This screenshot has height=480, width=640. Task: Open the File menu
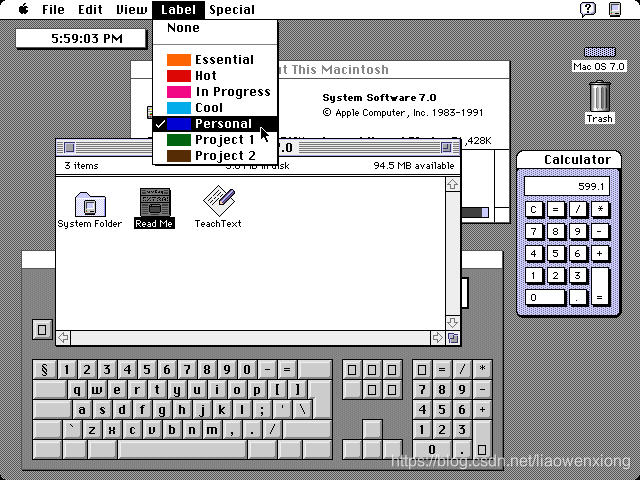coord(53,9)
